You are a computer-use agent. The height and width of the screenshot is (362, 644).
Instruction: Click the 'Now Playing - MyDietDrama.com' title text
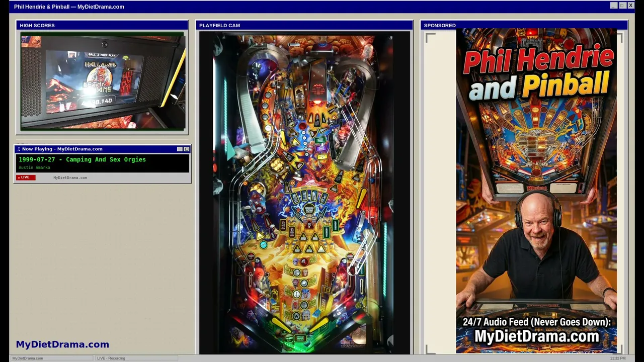(62, 149)
